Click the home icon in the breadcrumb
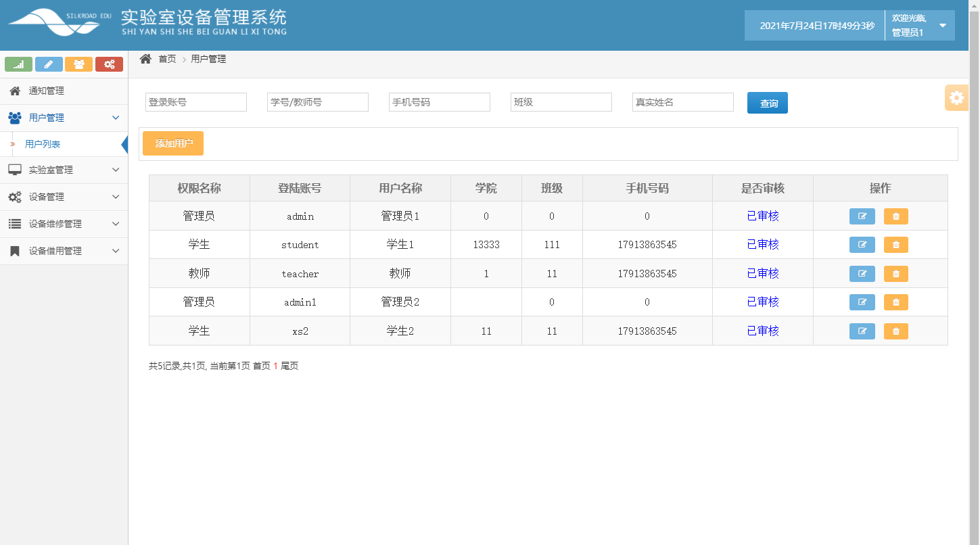Screen dimensions: 980x545 point(145,59)
